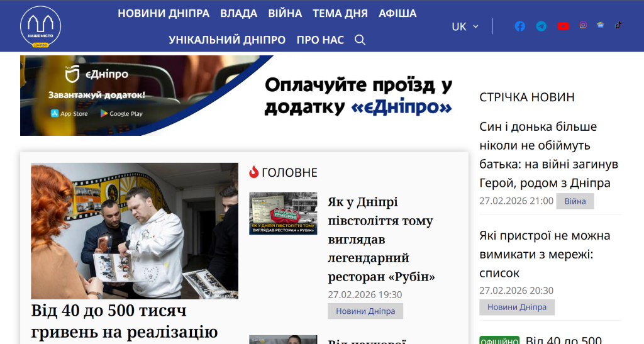
Task: Click the Оплачуйте проїзд banner text
Action: tap(358, 96)
